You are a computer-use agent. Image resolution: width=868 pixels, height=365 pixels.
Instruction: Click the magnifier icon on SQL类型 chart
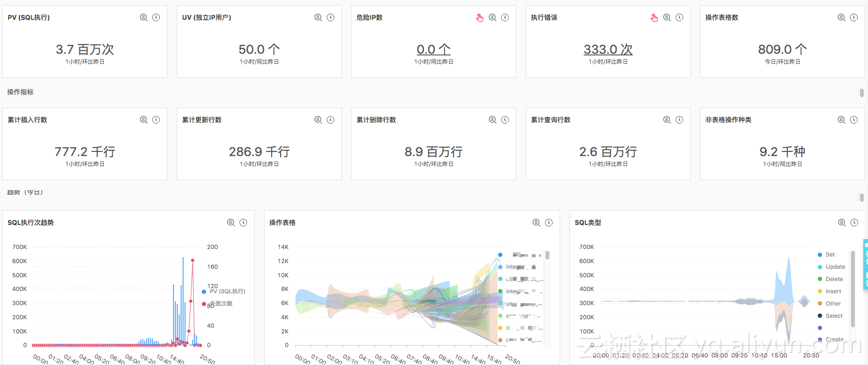[842, 223]
